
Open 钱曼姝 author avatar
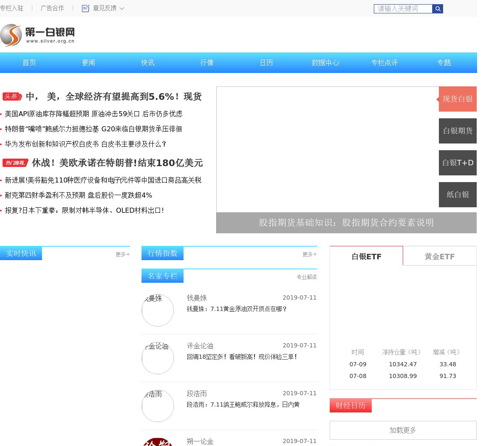click(x=157, y=310)
